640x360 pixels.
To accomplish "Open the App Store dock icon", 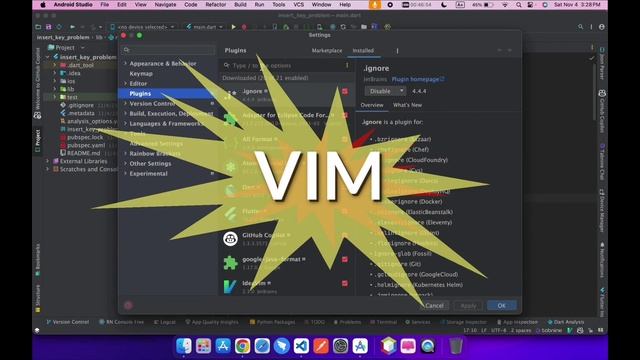I will pyautogui.click(x=223, y=346).
